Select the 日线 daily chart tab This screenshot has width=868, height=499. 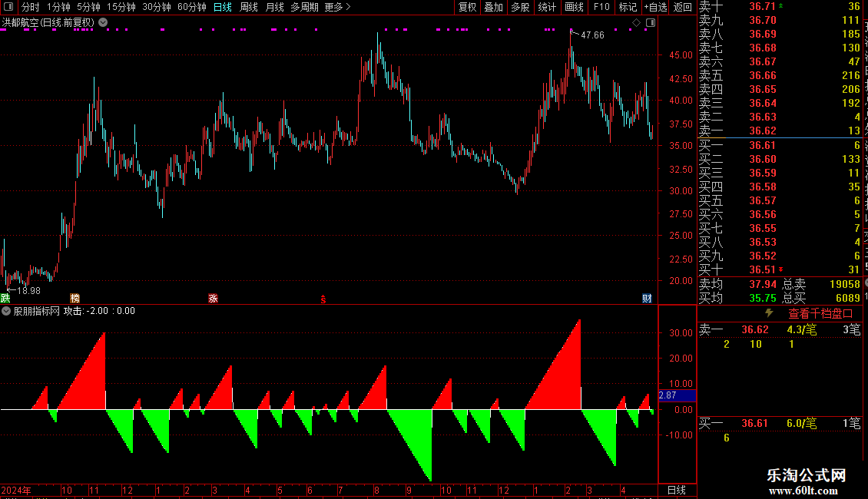[x=223, y=7]
